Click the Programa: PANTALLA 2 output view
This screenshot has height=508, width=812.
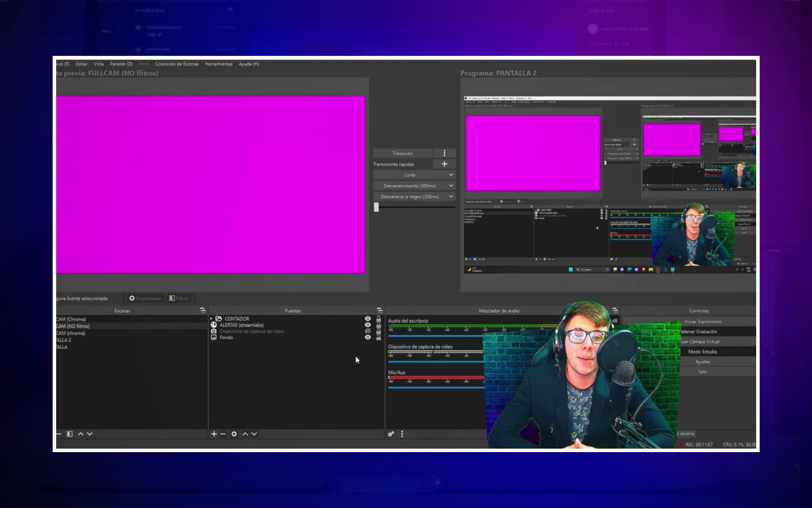click(x=610, y=185)
